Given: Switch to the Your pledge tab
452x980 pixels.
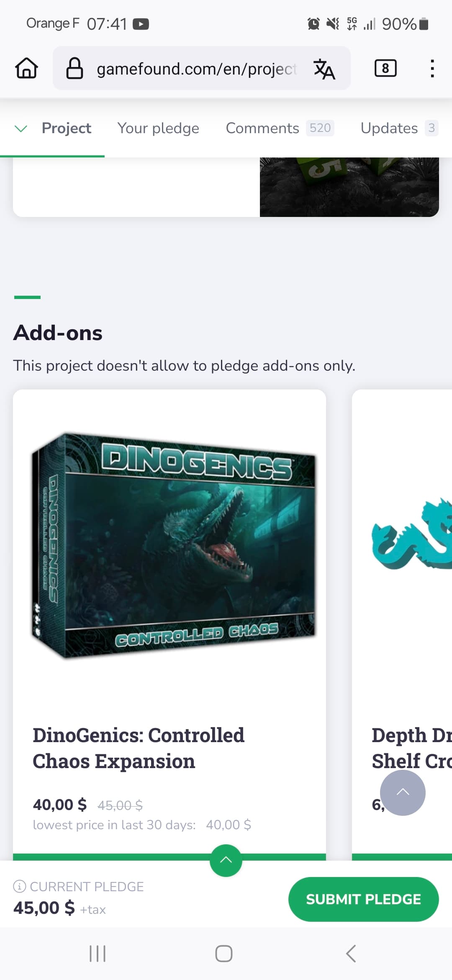Looking at the screenshot, I should (158, 128).
